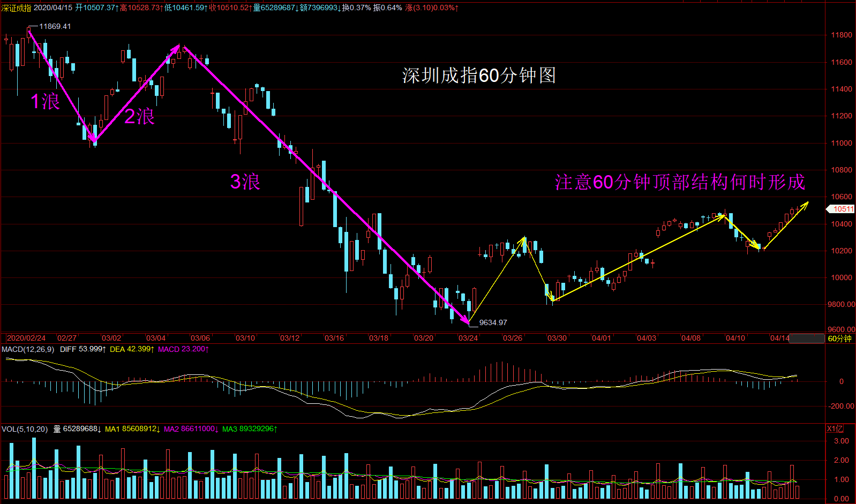Image resolution: width=856 pixels, height=504 pixels.
Task: Click the DEA 42.399 value
Action: (132, 349)
